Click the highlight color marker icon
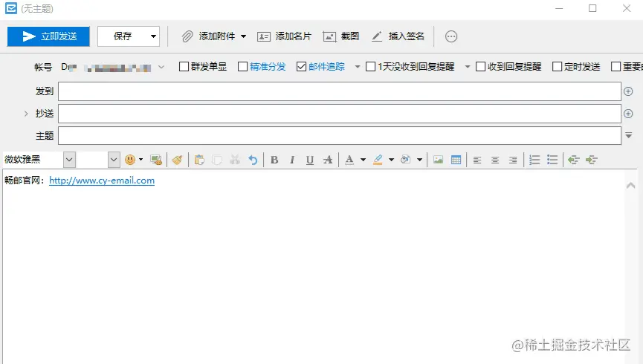This screenshot has height=364, width=643. click(378, 160)
